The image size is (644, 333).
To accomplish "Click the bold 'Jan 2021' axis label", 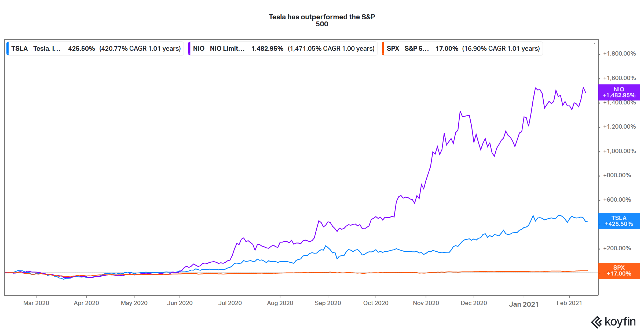I will coord(524,304).
